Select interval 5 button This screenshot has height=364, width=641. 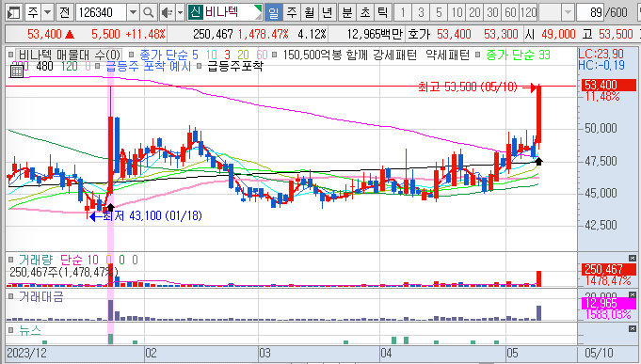coord(439,12)
